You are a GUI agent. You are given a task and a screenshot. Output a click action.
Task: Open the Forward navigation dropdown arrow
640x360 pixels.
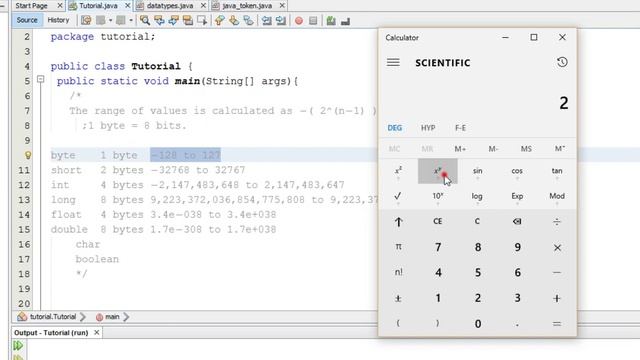pyautogui.click(x=131, y=20)
